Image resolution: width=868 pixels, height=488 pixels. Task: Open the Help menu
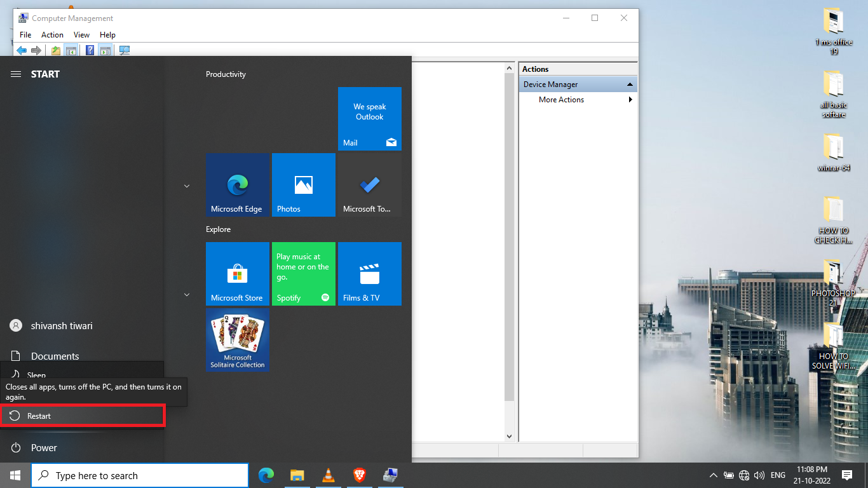107,35
